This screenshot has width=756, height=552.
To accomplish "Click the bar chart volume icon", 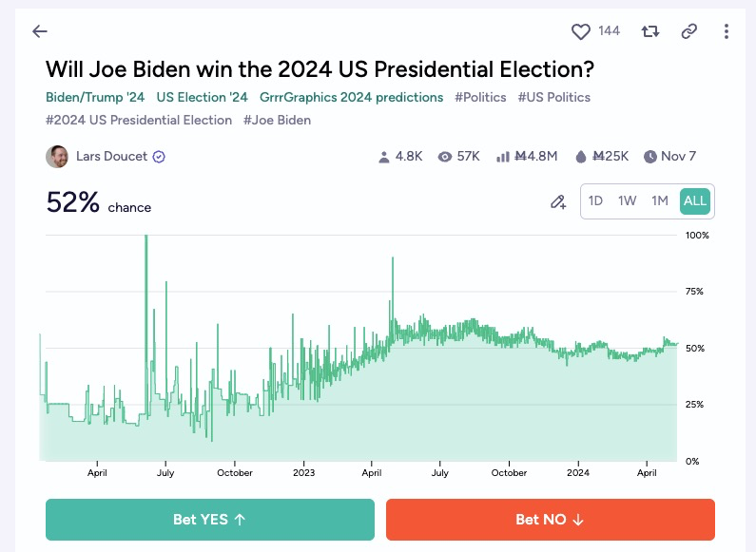I will [x=503, y=157].
